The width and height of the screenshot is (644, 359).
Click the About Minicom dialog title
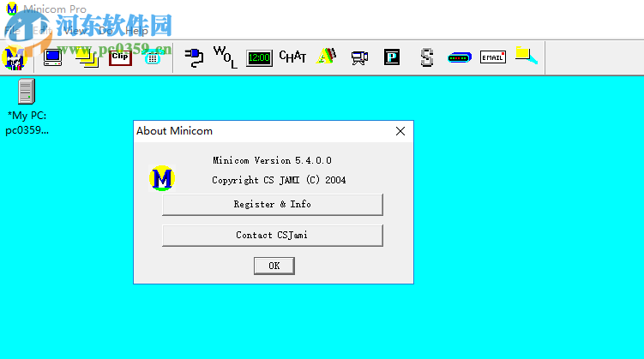175,131
